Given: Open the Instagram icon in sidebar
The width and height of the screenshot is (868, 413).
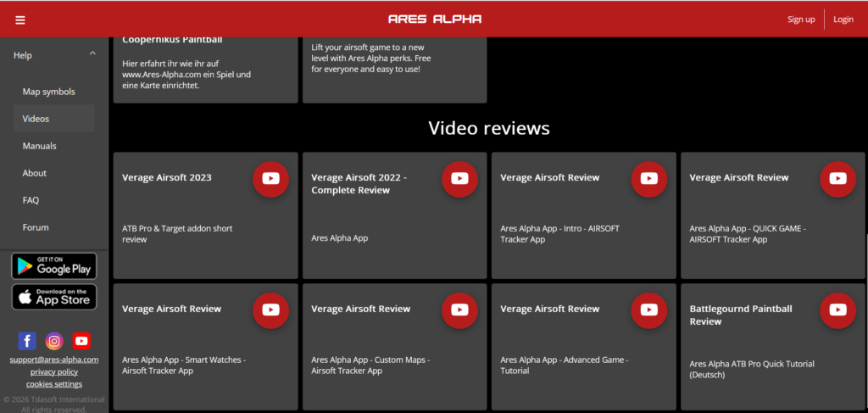Looking at the screenshot, I should coord(54,341).
